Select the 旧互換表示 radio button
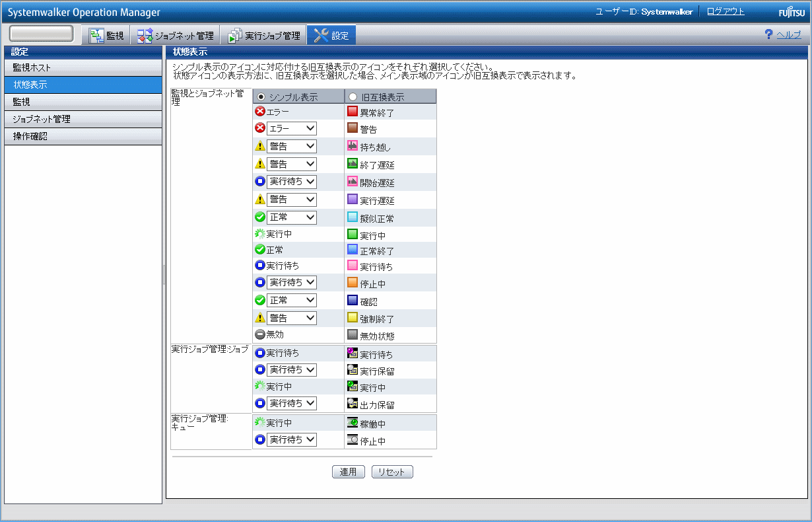 click(x=353, y=96)
